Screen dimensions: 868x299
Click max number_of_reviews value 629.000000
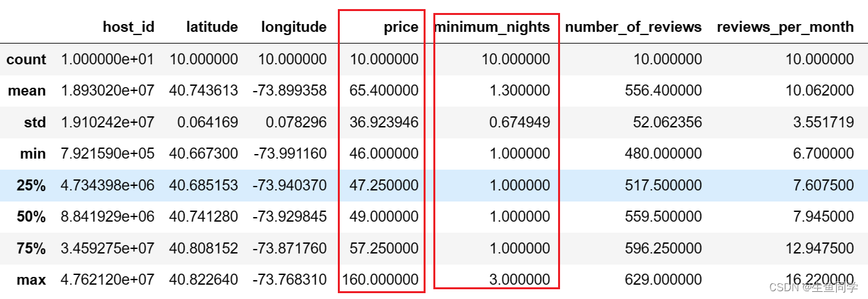pos(663,279)
